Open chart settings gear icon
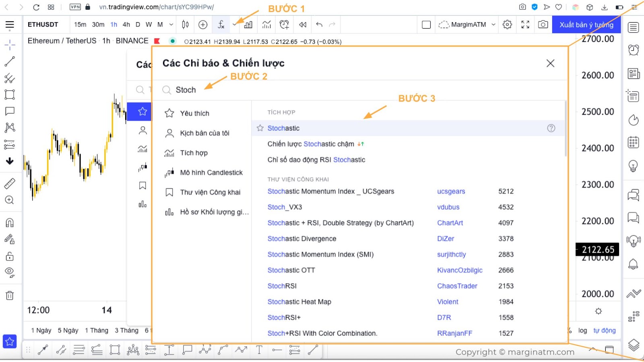This screenshot has height=362, width=644. coord(507,25)
